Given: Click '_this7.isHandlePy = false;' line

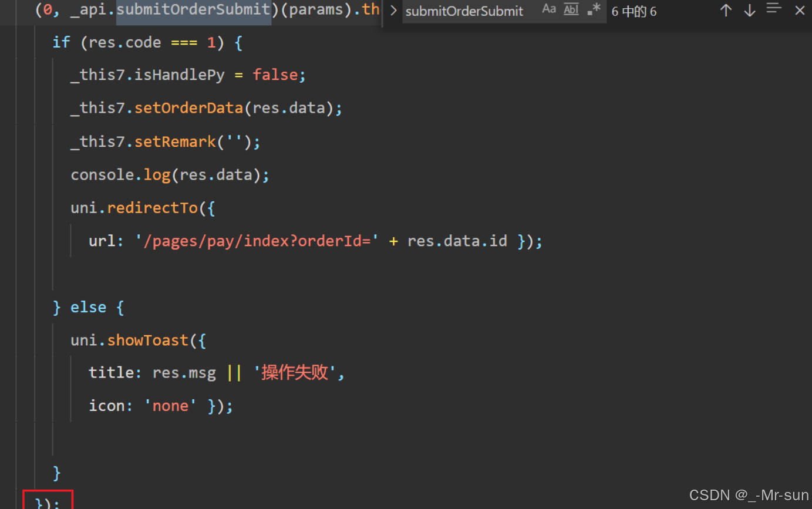Looking at the screenshot, I should pos(188,75).
